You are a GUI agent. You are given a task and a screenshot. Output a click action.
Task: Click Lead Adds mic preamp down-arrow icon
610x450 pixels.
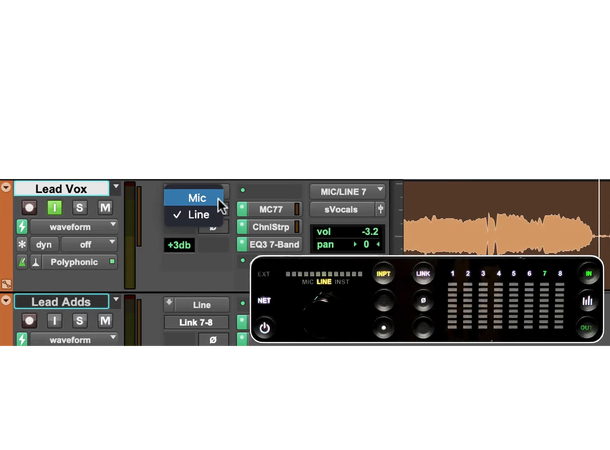[169, 302]
